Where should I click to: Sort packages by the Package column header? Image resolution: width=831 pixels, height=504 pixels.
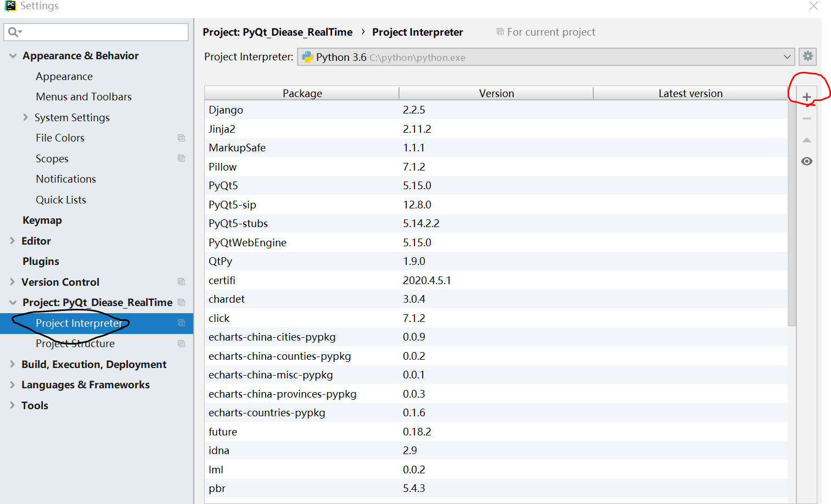pos(301,93)
